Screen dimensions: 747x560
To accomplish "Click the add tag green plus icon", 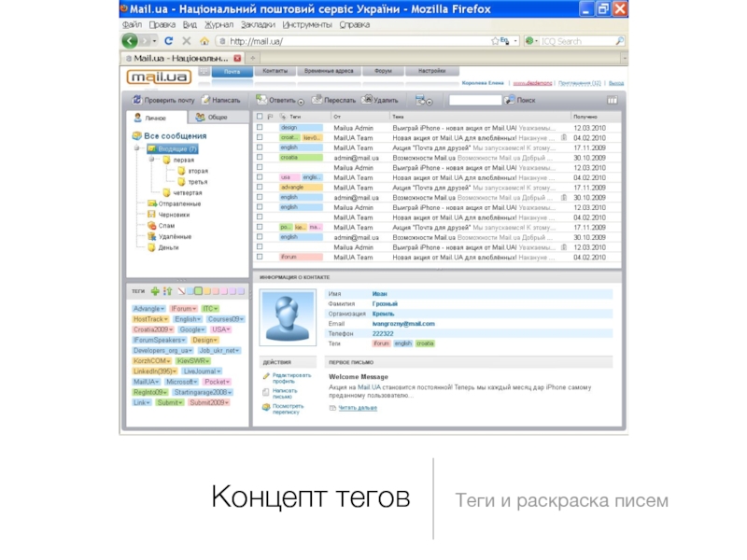I will click(155, 291).
